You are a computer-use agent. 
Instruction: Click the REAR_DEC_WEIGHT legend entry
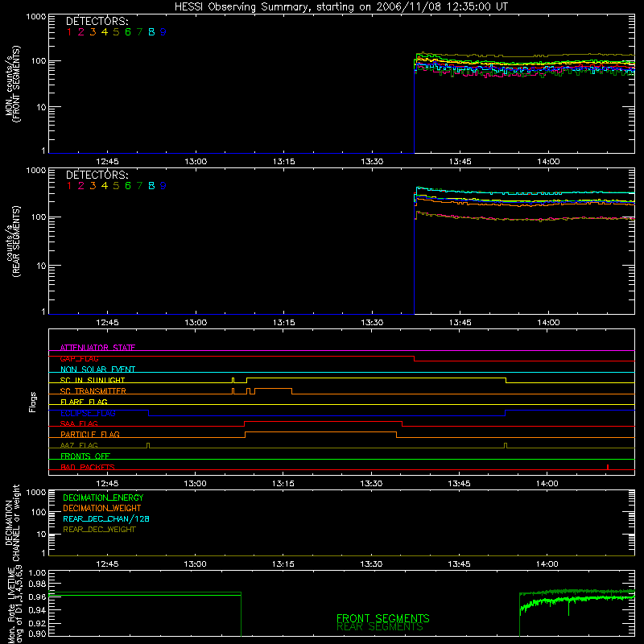pyautogui.click(x=99, y=530)
